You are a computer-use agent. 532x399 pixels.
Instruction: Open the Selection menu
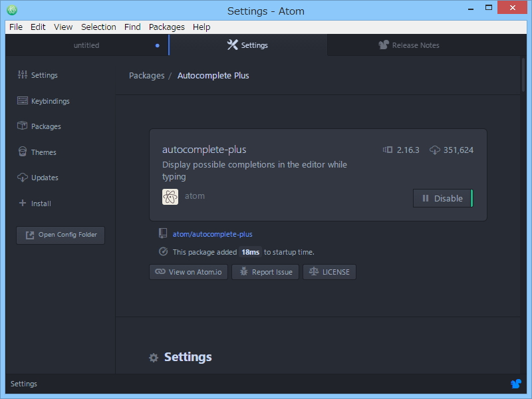tap(98, 27)
